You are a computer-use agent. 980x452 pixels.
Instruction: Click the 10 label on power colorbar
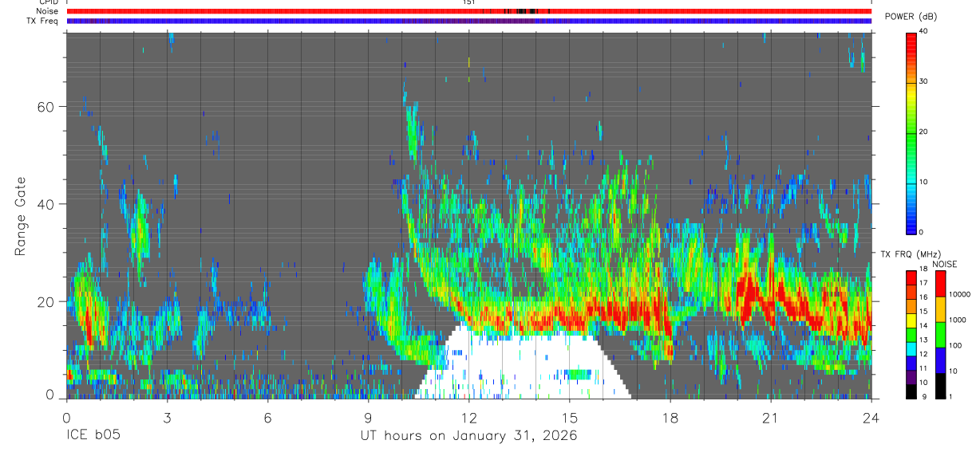tap(923, 182)
